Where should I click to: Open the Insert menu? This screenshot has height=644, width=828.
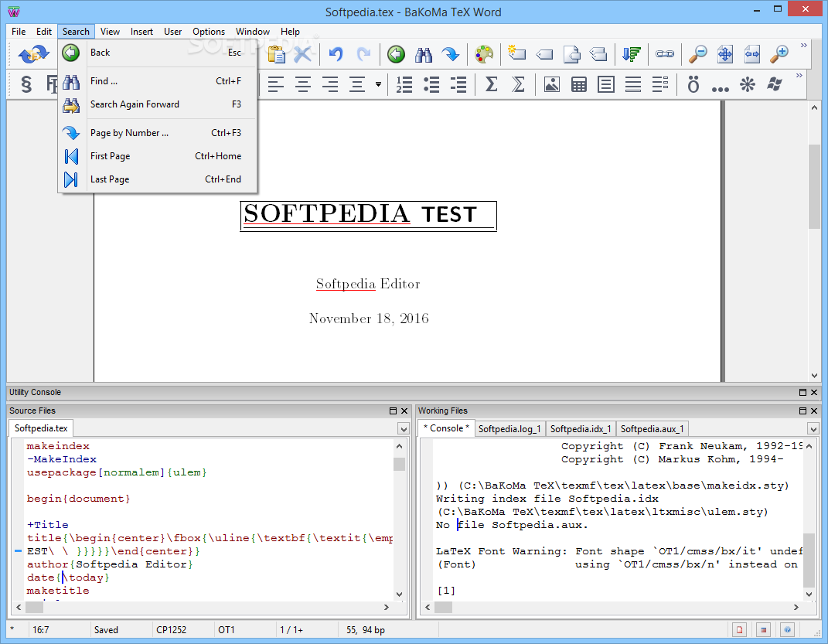pos(141,32)
